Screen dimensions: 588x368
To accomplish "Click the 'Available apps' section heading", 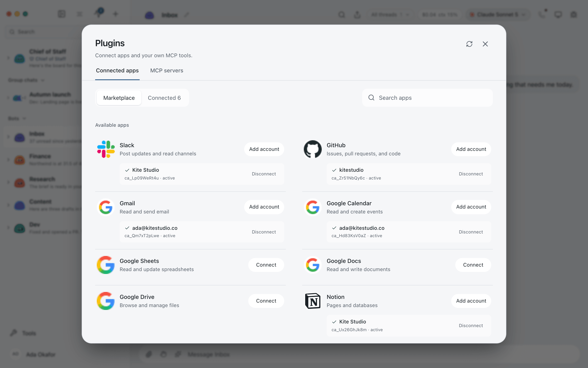I will tap(112, 125).
